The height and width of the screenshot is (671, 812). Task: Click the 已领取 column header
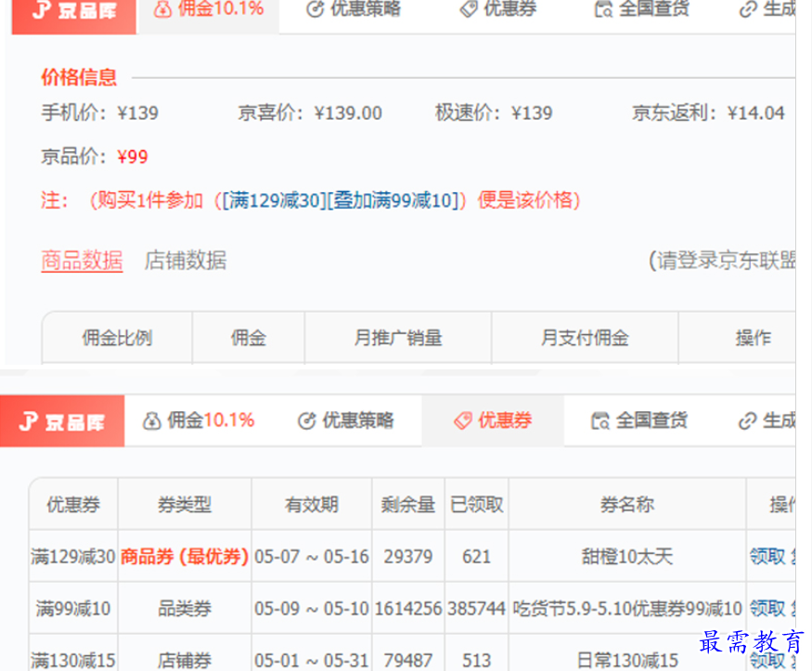coord(476,504)
